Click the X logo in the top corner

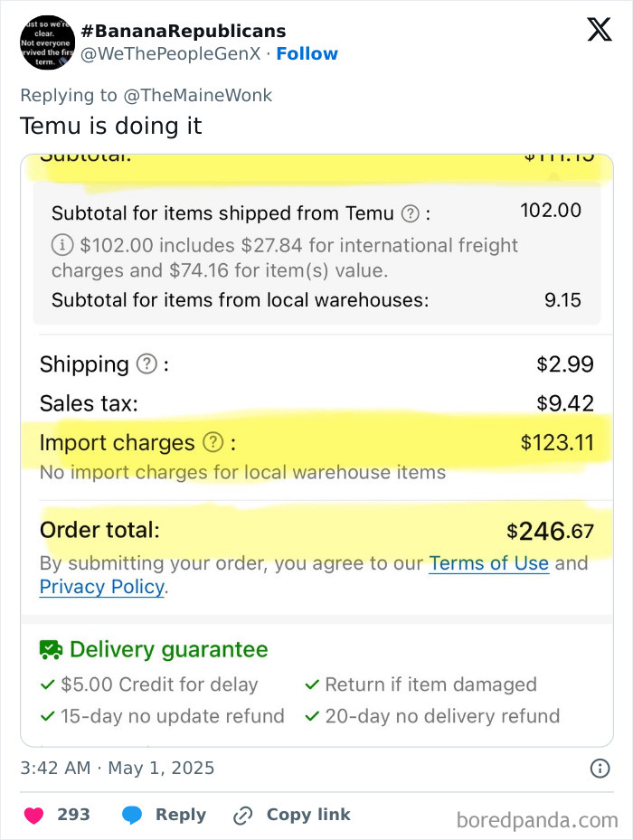(598, 30)
